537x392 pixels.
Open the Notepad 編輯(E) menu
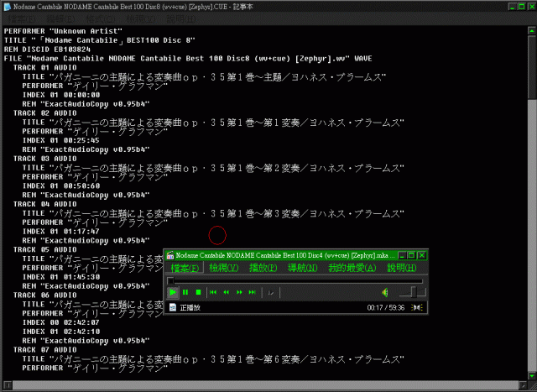tap(60, 19)
